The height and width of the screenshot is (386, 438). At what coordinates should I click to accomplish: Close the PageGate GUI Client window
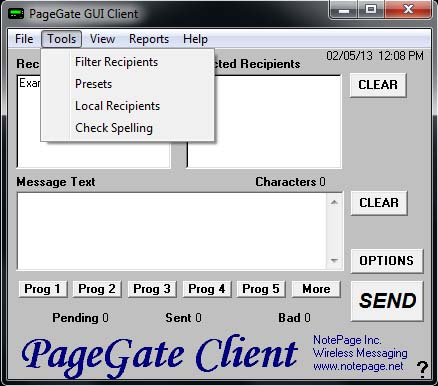pyautogui.click(x=408, y=10)
